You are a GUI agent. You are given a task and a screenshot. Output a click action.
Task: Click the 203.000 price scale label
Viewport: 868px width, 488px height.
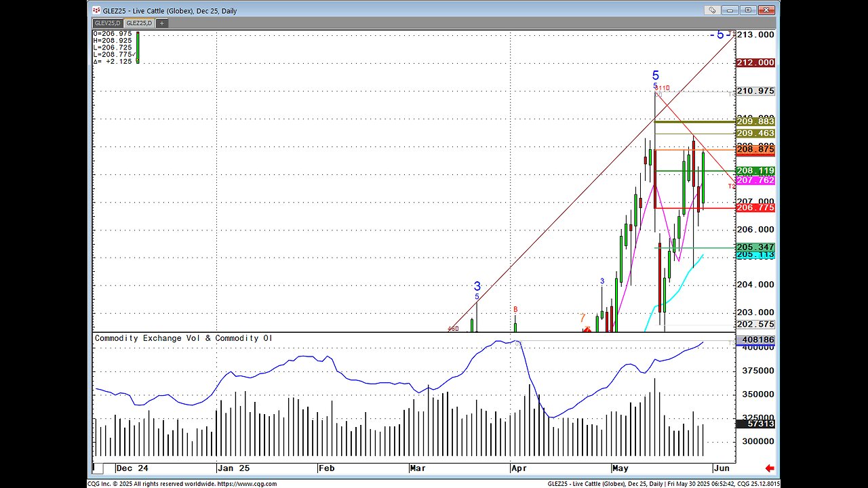(x=755, y=312)
